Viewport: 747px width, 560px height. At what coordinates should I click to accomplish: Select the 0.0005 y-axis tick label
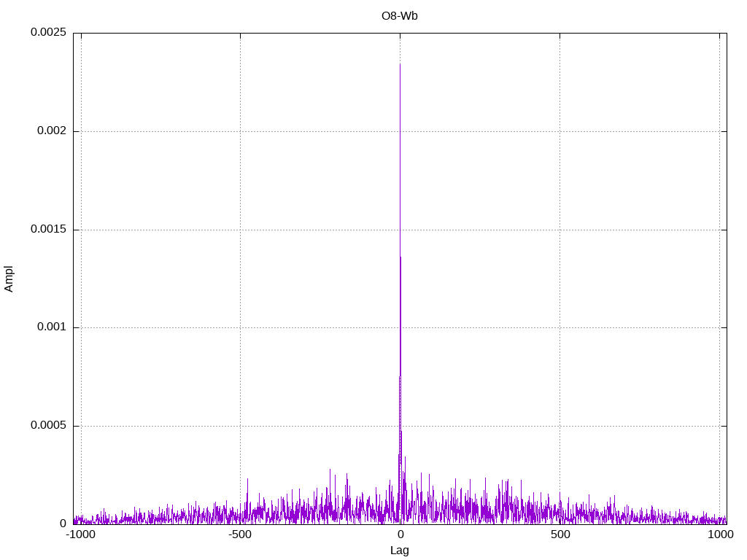pyautogui.click(x=48, y=426)
